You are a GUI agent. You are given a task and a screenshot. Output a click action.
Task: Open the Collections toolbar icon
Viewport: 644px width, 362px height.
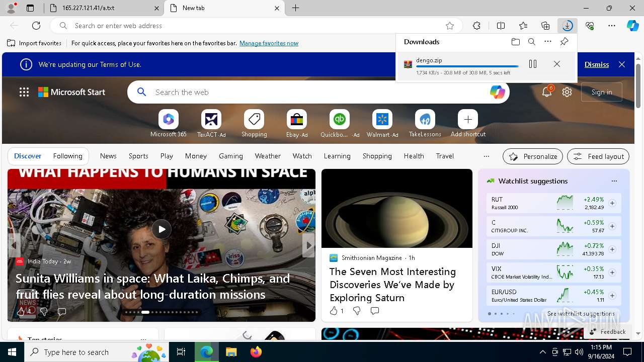(x=545, y=26)
